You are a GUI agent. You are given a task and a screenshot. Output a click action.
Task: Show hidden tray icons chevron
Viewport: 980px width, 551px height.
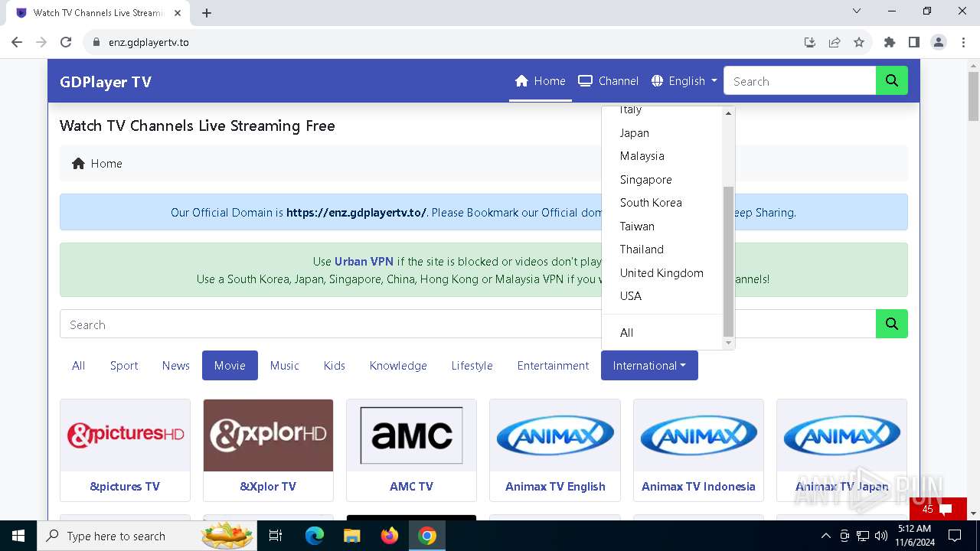click(x=825, y=536)
